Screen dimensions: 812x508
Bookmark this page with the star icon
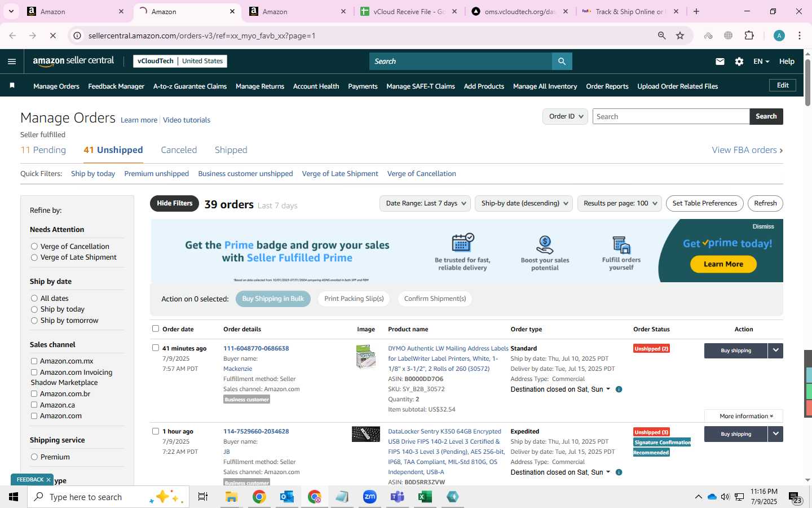tap(680, 36)
